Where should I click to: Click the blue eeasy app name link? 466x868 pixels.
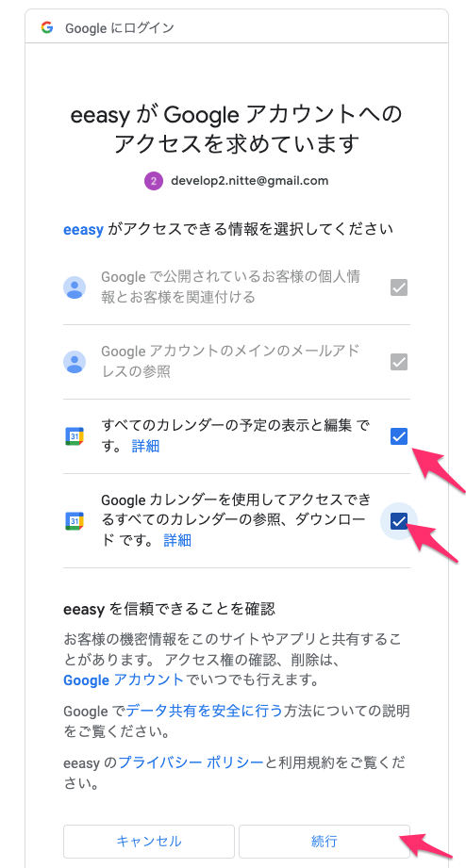pos(84,229)
